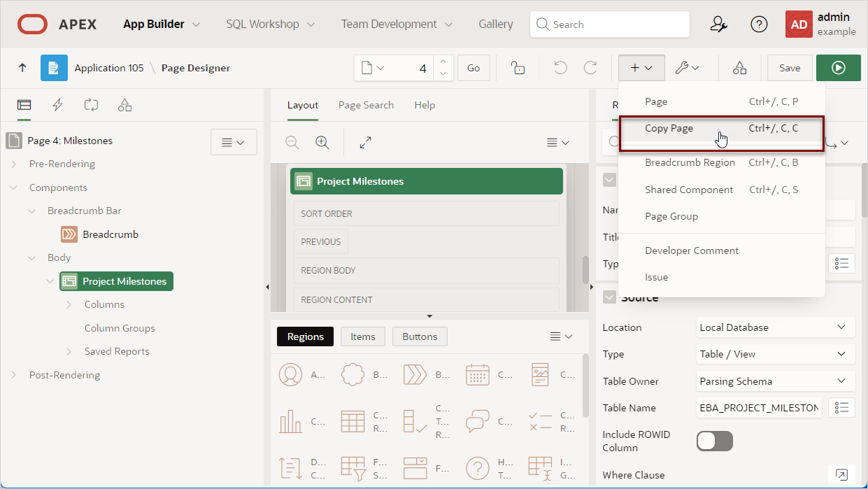
Task: Expand the Pre-Rendering tree node
Action: coord(14,164)
